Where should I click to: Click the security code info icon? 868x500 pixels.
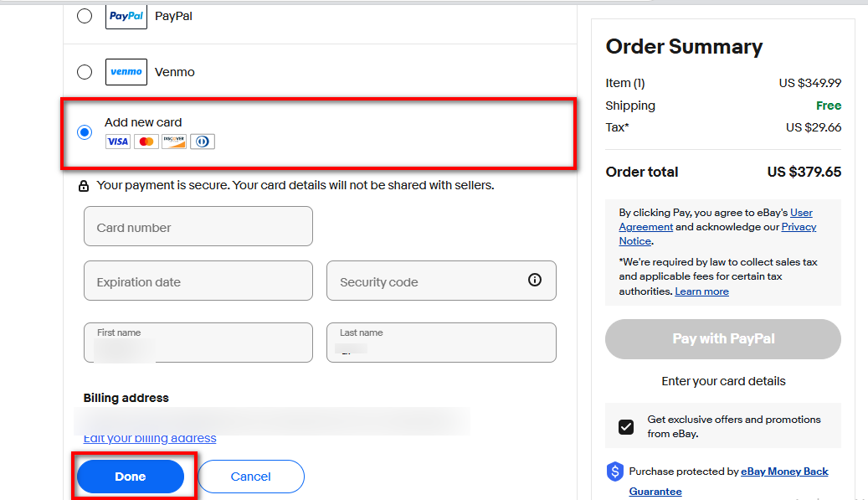(x=535, y=281)
